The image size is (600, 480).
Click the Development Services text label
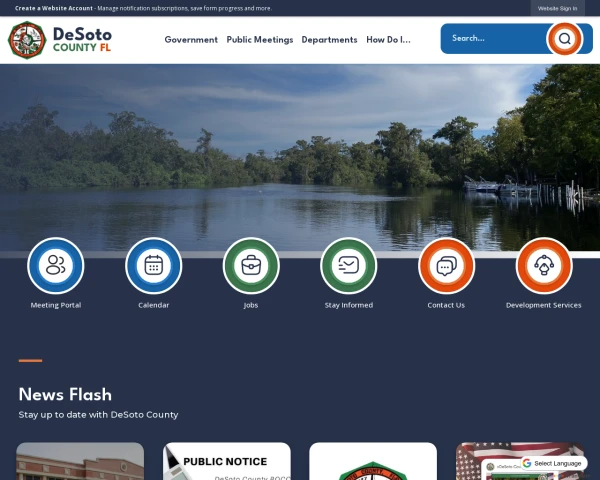[x=544, y=305]
